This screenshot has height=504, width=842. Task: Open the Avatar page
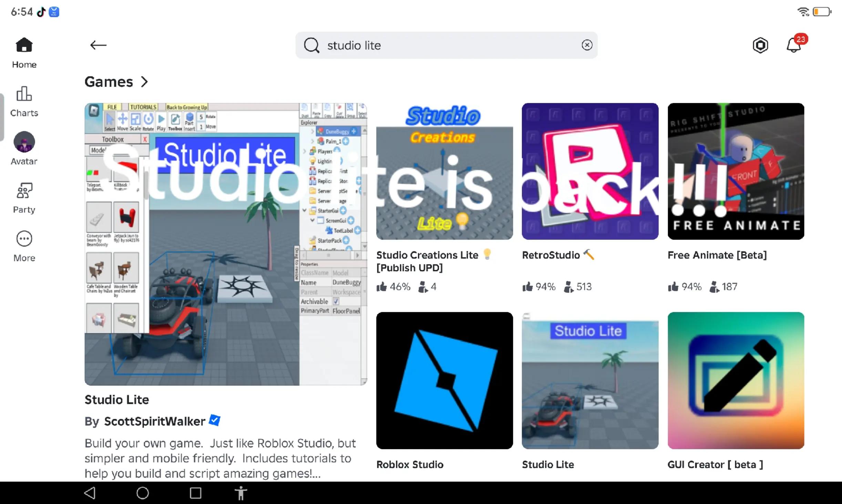click(24, 149)
